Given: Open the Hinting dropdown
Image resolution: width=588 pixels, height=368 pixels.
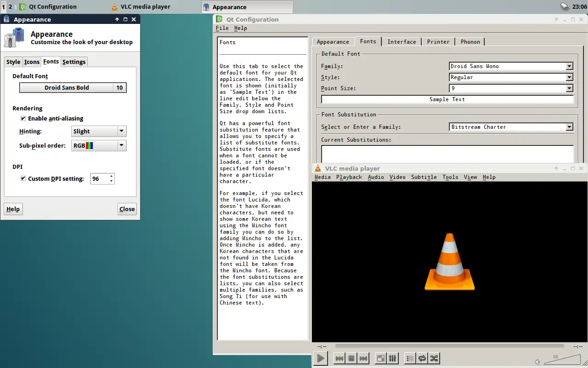Looking at the screenshot, I should [x=99, y=131].
